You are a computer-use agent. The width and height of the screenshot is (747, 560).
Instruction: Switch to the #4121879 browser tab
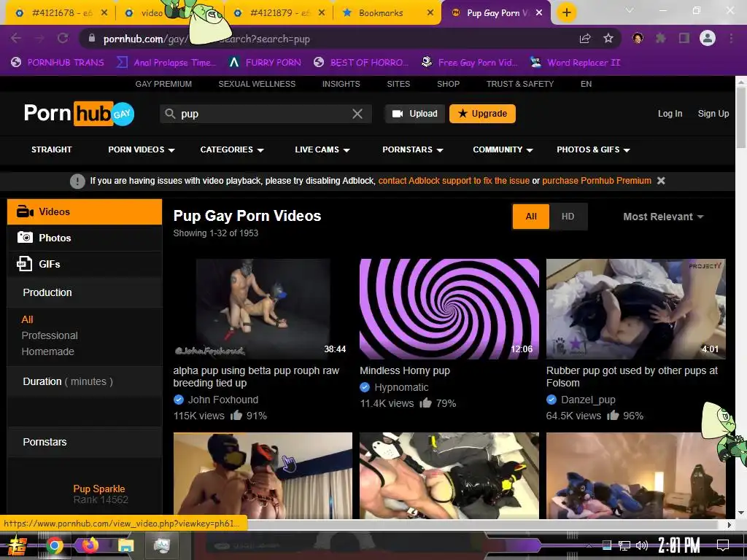[x=279, y=13]
